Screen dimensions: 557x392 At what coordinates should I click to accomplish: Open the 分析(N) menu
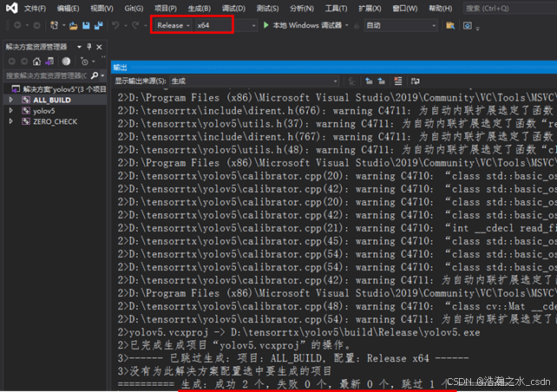coord(302,8)
